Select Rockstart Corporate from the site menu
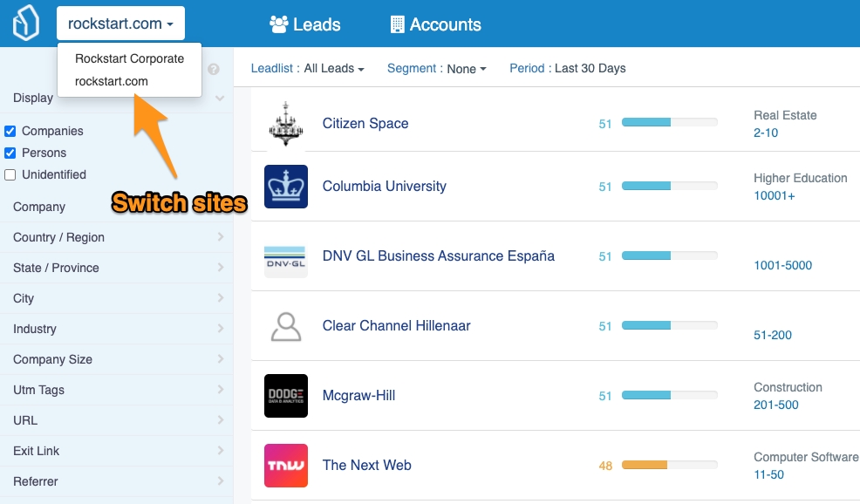 click(x=129, y=58)
